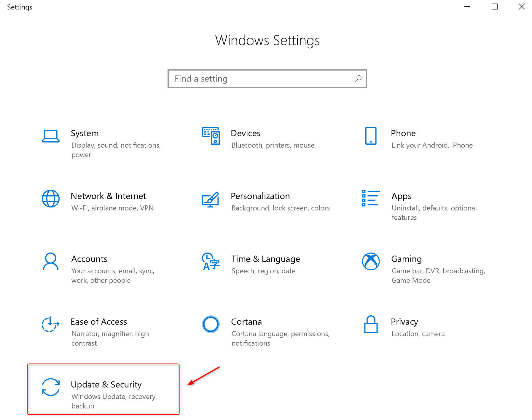Select the Network & Internet globe icon
The width and height of the screenshot is (532, 420).
[x=50, y=199]
